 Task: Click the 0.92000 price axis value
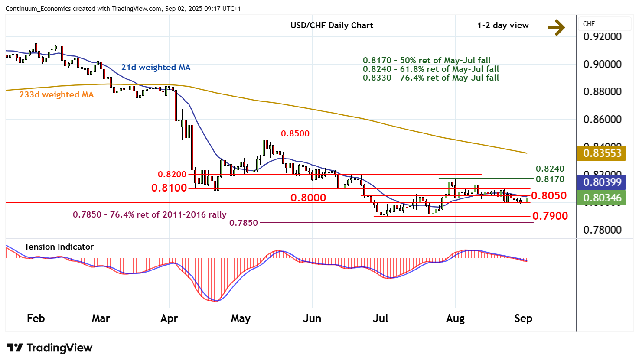click(603, 36)
